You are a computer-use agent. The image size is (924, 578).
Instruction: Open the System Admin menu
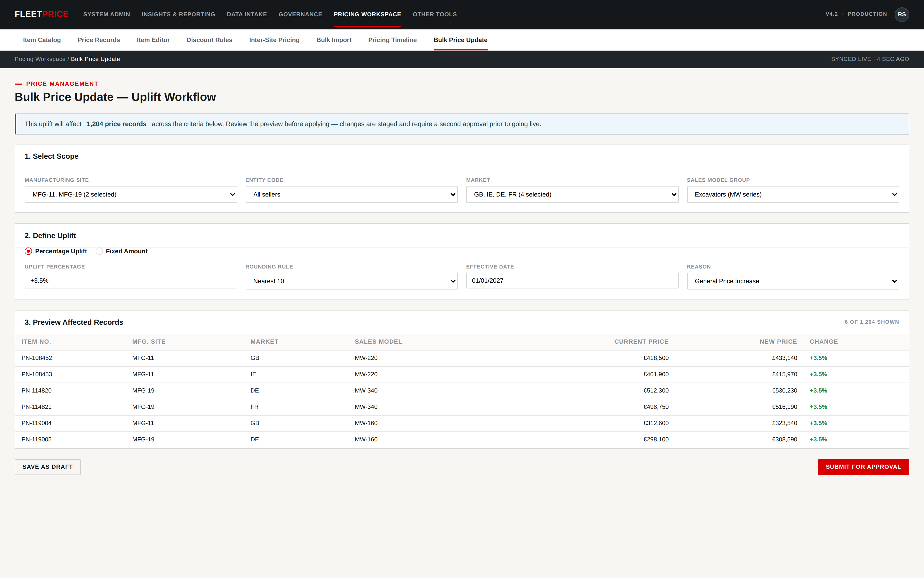107,14
